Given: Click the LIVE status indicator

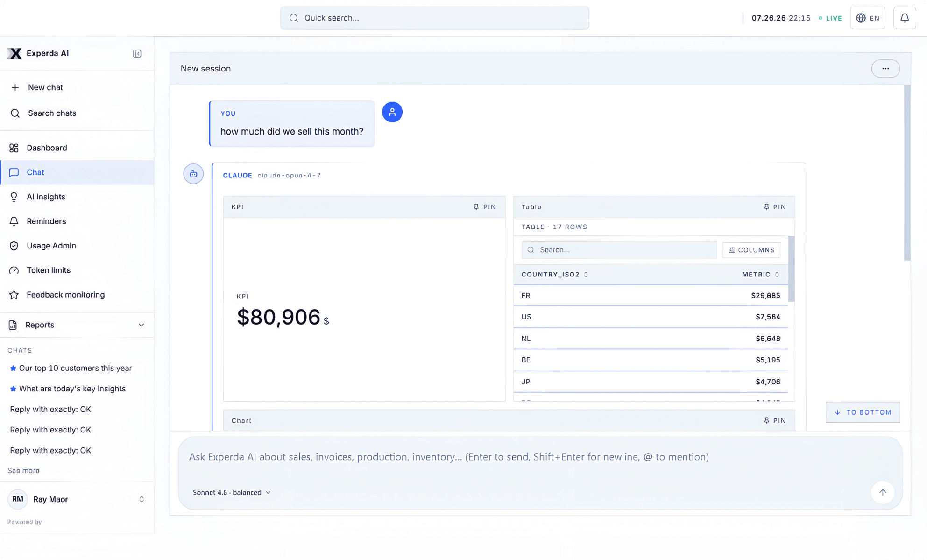Looking at the screenshot, I should (x=830, y=18).
